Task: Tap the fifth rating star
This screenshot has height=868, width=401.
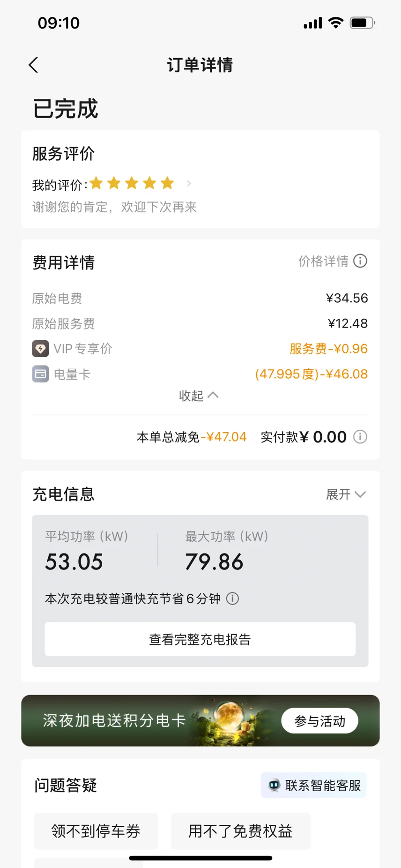Action: (x=167, y=183)
